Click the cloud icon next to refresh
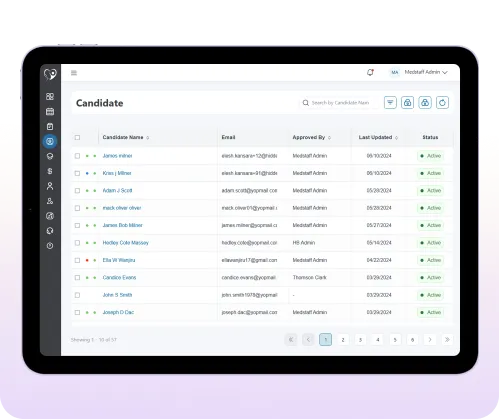This screenshot has height=419, width=499. (x=425, y=103)
